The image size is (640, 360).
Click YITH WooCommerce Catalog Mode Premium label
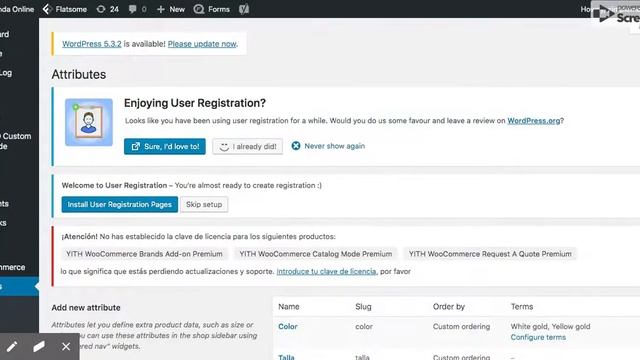tap(316, 254)
